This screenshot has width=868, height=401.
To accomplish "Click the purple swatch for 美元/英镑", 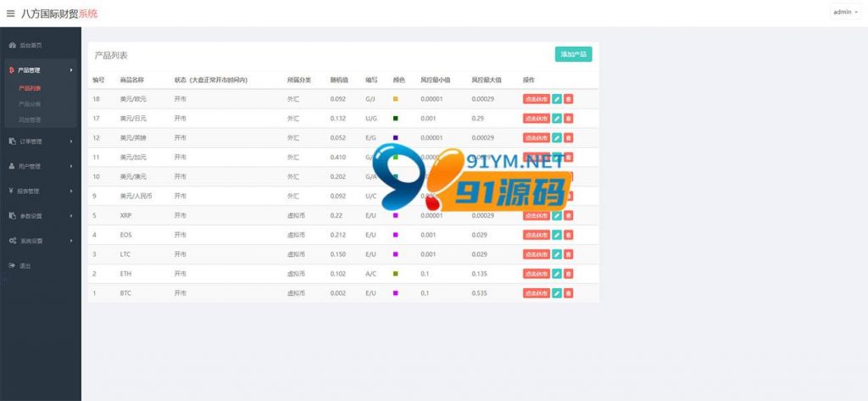I will 395,138.
